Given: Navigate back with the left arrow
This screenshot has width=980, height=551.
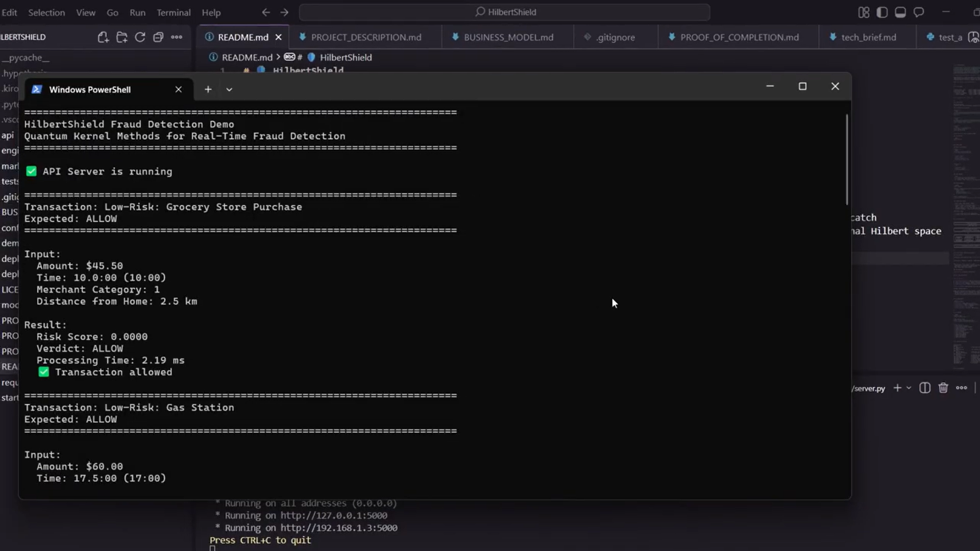Looking at the screenshot, I should click(265, 12).
